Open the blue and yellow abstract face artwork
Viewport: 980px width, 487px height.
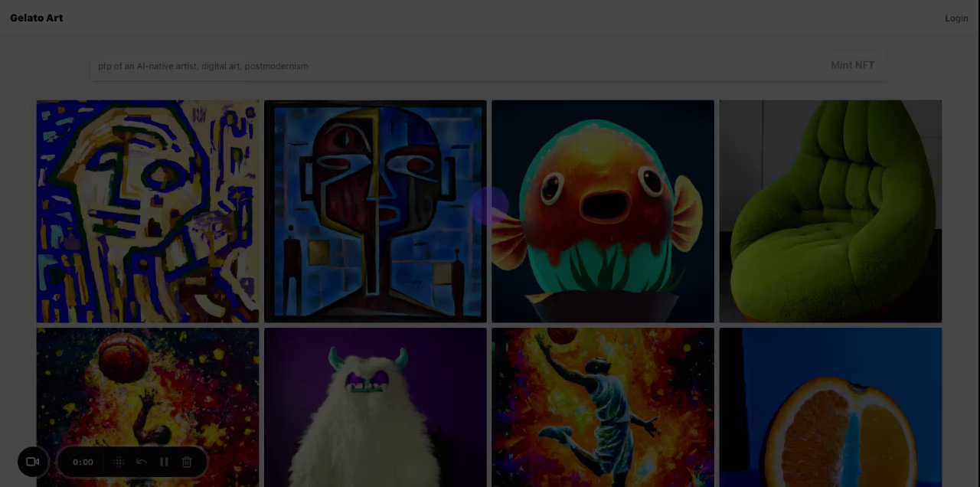pyautogui.click(x=148, y=211)
